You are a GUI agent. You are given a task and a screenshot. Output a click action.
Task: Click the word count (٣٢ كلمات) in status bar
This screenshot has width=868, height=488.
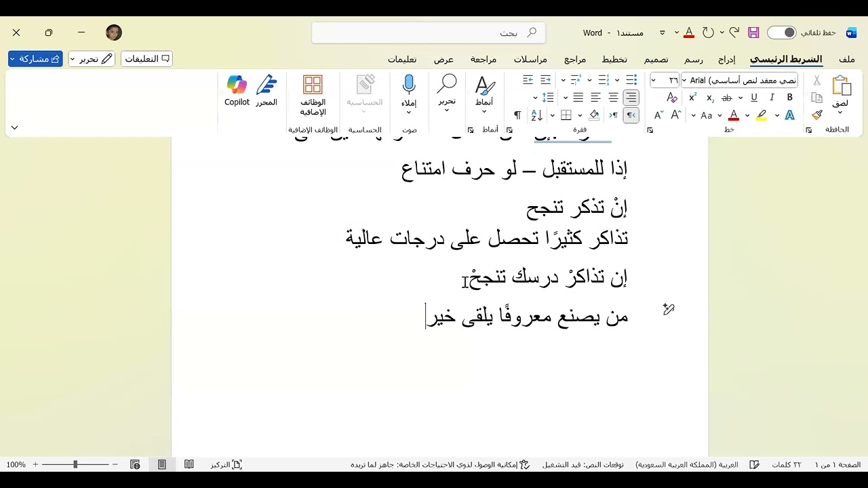[787, 464]
